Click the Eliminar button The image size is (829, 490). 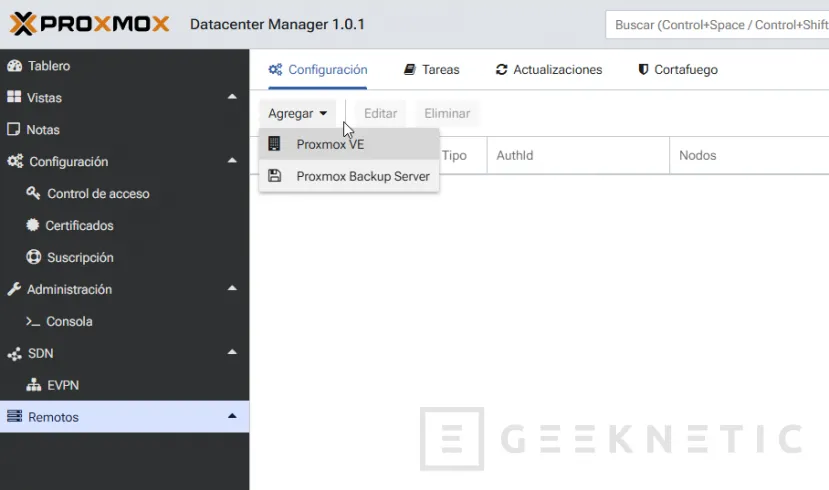click(447, 113)
